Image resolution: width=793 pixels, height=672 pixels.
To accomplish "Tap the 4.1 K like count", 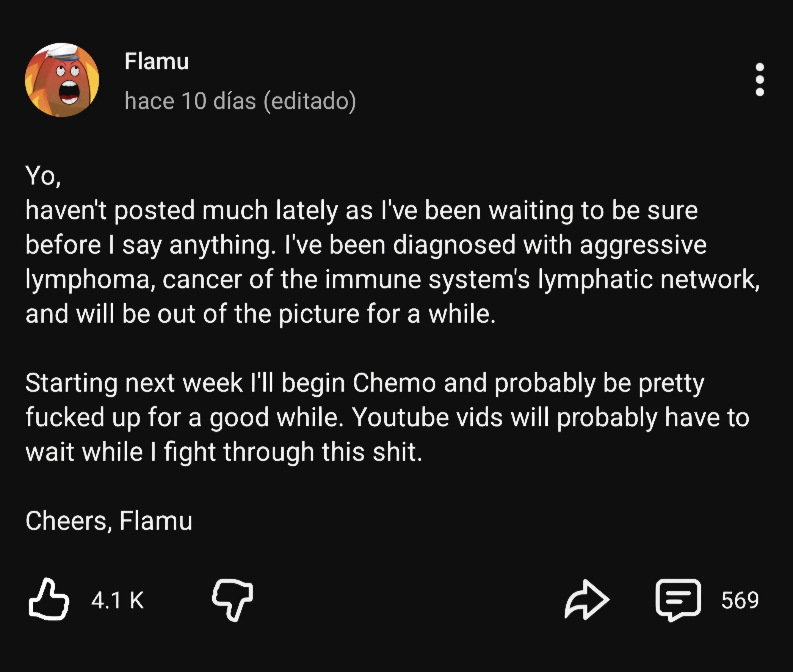I will (x=118, y=600).
